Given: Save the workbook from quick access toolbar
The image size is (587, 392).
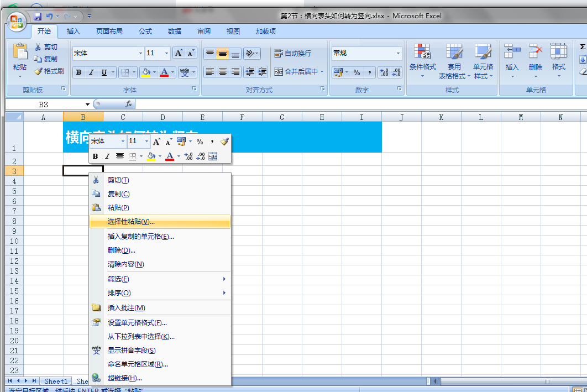Looking at the screenshot, I should click(38, 17).
